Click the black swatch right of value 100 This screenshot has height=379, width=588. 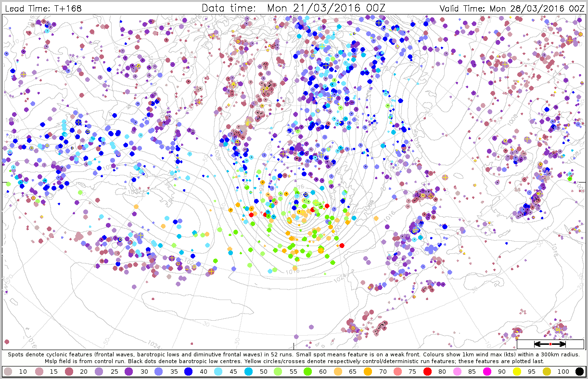(x=579, y=372)
